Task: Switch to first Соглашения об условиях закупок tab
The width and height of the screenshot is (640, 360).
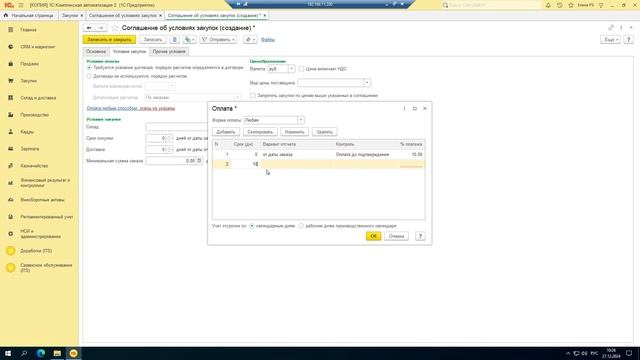Action: click(x=122, y=16)
